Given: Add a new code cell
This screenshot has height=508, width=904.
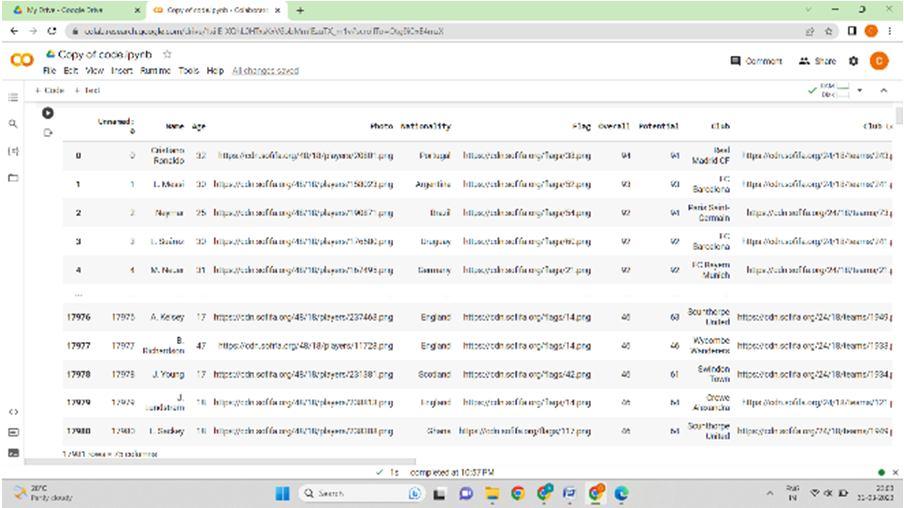Looking at the screenshot, I should click(50, 91).
